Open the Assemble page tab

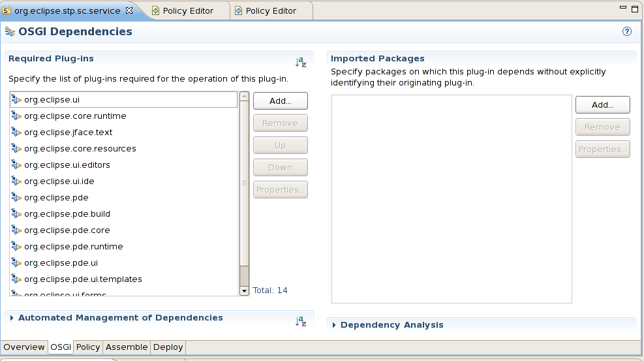[127, 347]
